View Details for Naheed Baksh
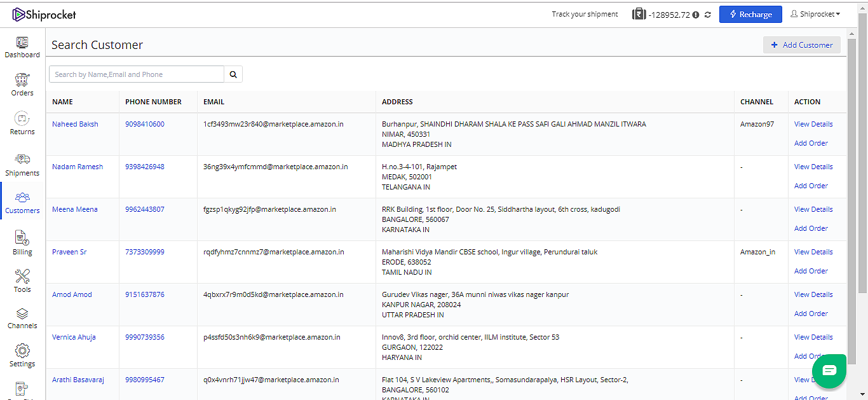 (x=813, y=124)
